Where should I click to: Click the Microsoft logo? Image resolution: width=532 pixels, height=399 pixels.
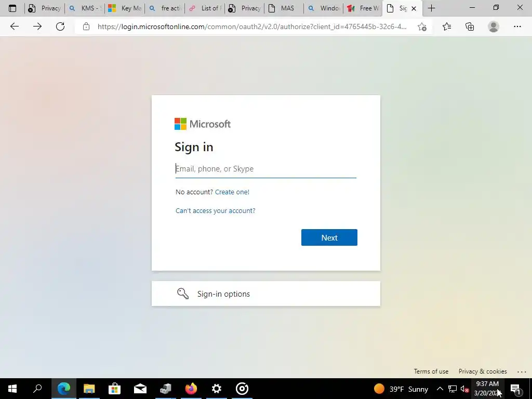[203, 124]
